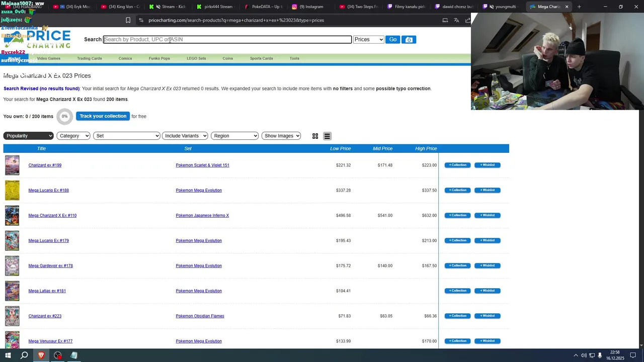Show hidden system tray icons
644x362 pixels.
(x=576, y=355)
